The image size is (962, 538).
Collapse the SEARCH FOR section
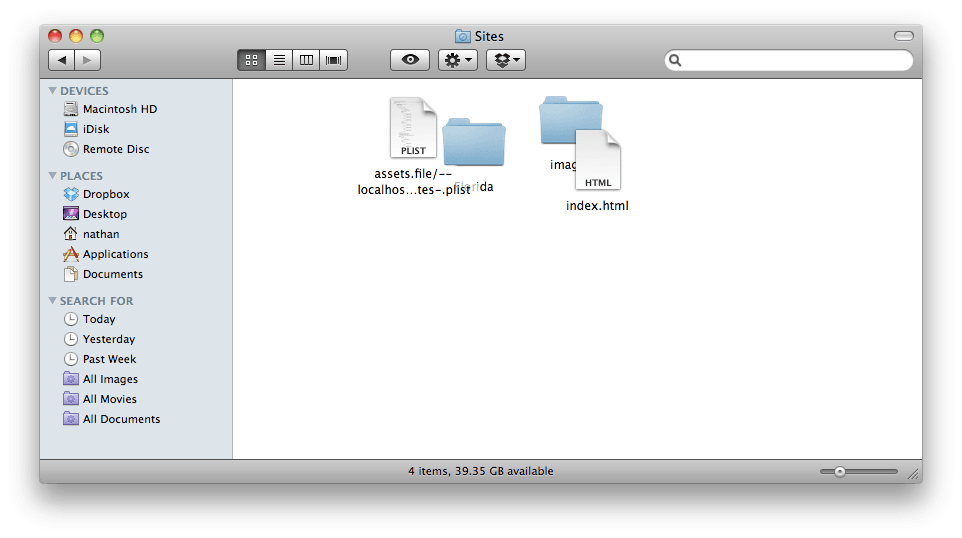[52, 301]
